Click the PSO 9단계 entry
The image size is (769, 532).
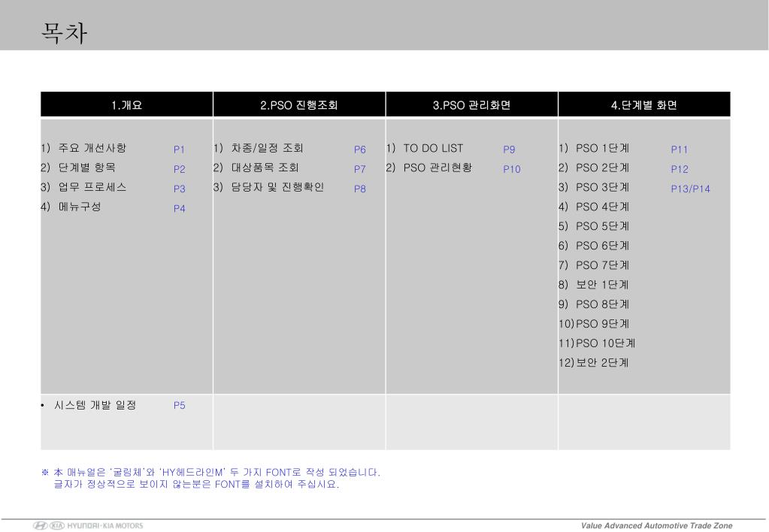point(602,324)
